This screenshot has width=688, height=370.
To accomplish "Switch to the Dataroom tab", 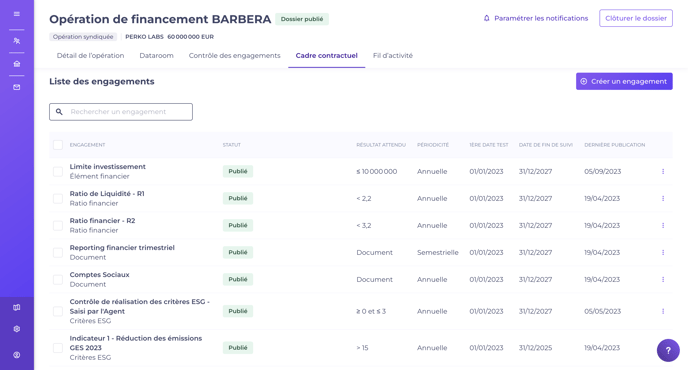I will pyautogui.click(x=156, y=56).
